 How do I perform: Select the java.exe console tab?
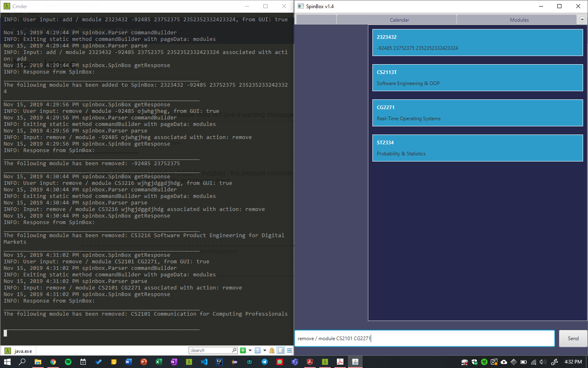pyautogui.click(x=19, y=351)
